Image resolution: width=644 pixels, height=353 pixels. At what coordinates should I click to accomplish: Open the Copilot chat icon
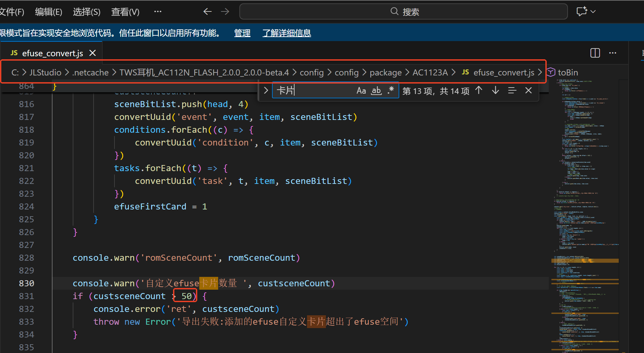[x=582, y=11]
